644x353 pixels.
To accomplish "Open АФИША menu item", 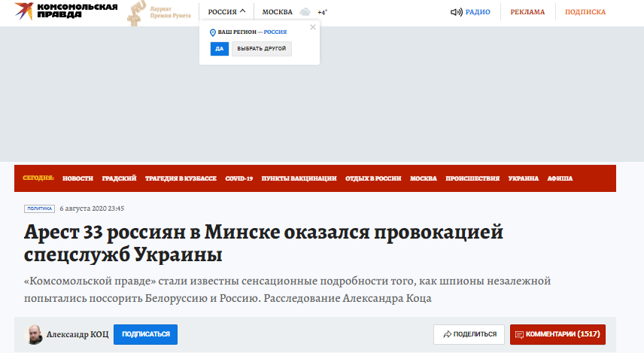I will [560, 178].
